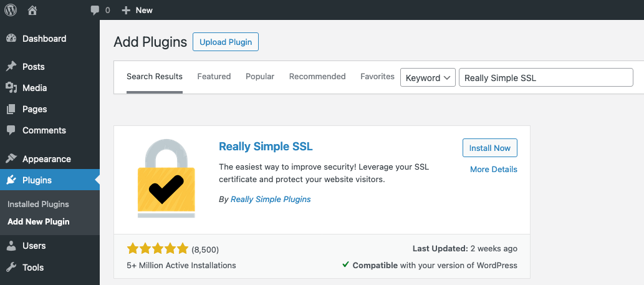Open the More Details link

click(494, 169)
